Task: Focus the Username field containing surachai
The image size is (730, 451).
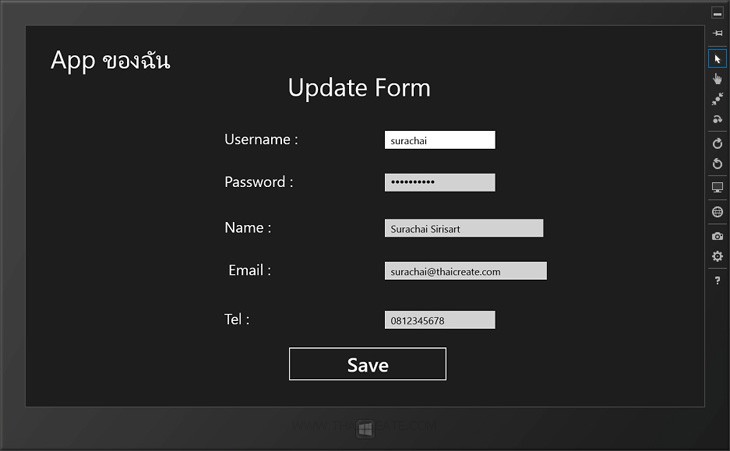Action: 439,140
